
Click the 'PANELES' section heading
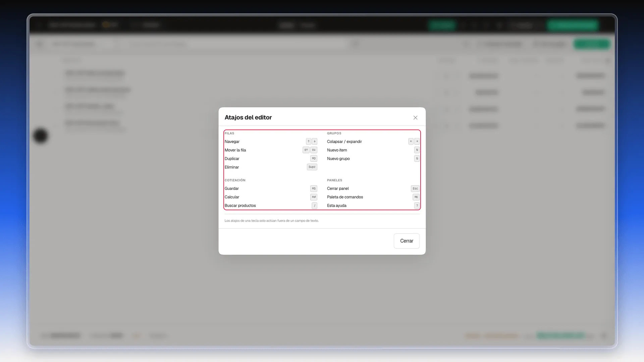(x=334, y=180)
